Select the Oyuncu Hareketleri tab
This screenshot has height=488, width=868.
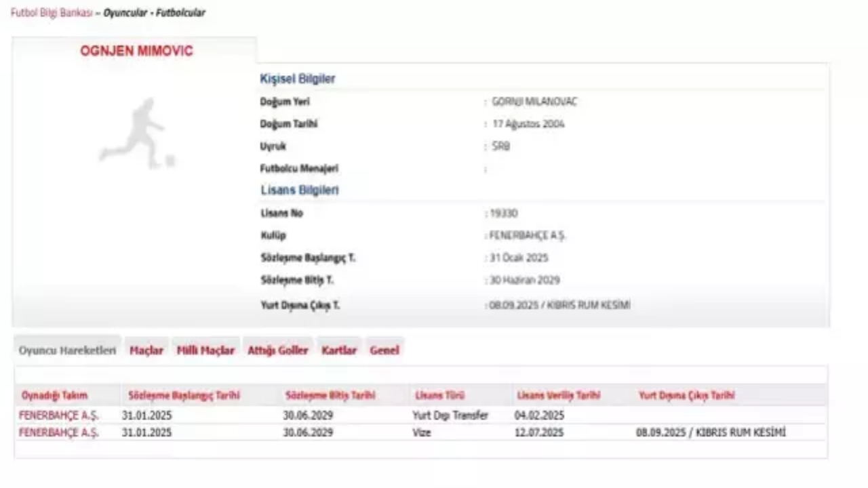click(67, 350)
